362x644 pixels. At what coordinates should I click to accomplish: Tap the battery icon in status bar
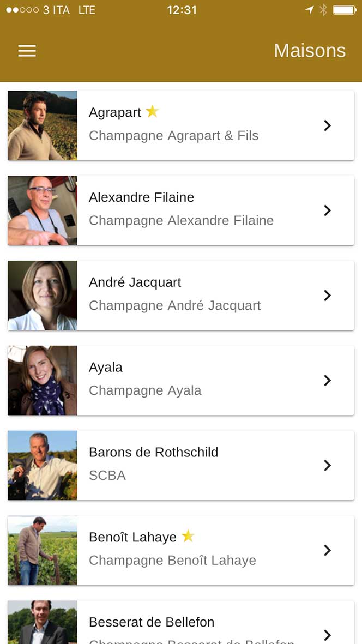tap(345, 10)
